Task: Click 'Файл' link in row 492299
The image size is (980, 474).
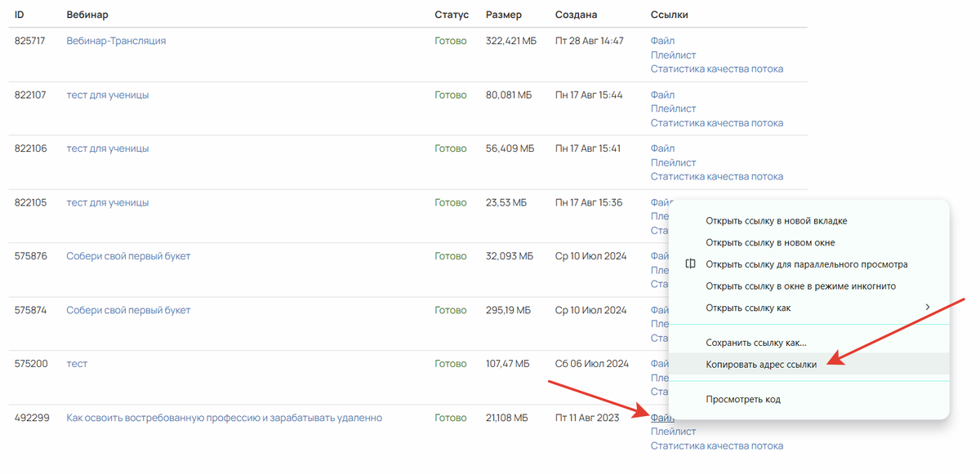Action: click(662, 418)
